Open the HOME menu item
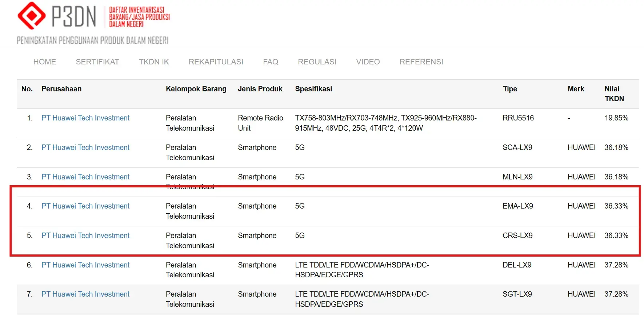Viewport: 644px width, 317px height. 45,62
